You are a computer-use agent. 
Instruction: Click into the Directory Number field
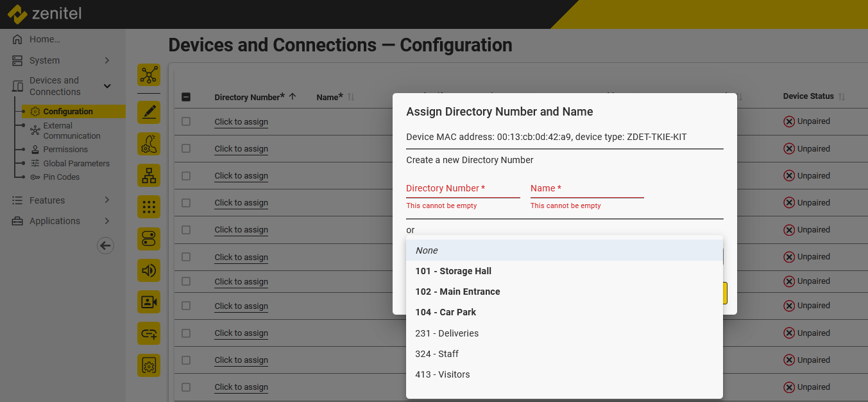coord(463,189)
